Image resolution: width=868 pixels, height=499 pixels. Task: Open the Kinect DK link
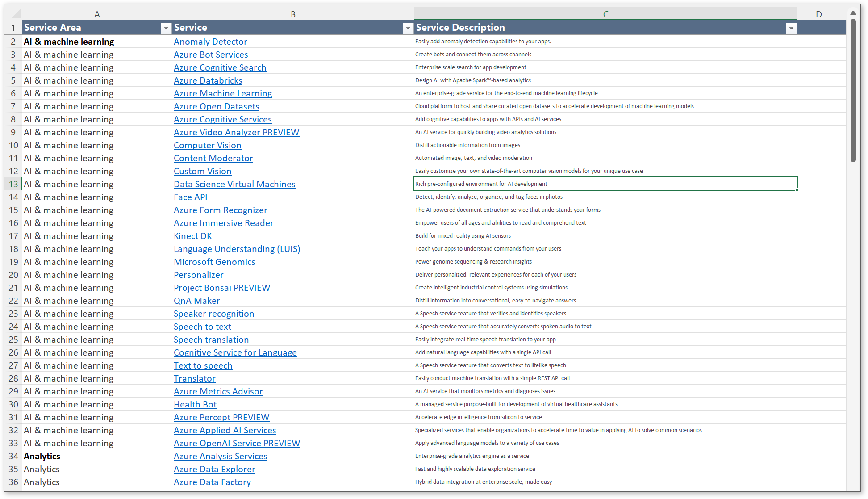[x=193, y=236]
